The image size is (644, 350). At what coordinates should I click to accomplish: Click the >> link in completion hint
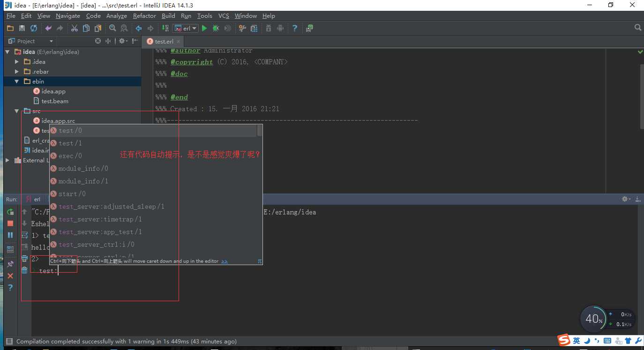pyautogui.click(x=225, y=261)
